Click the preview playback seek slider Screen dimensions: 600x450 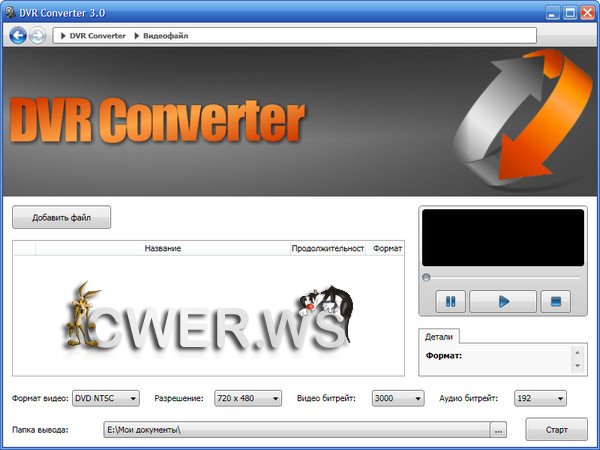coord(502,277)
